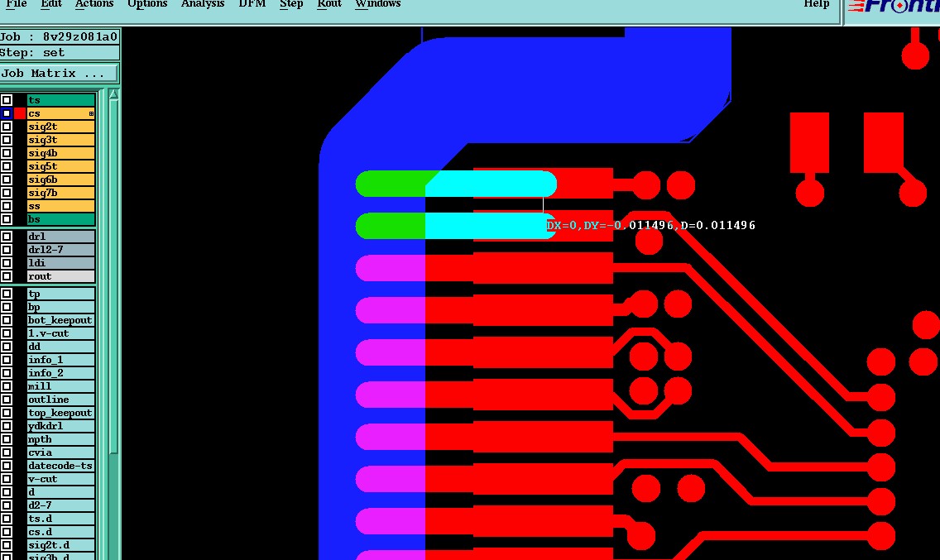Open the Analysis menu
The width and height of the screenshot is (940, 560).
click(x=203, y=3)
